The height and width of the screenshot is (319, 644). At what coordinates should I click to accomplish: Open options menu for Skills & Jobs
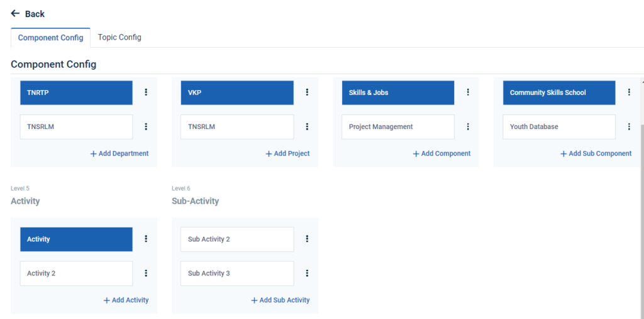(468, 92)
